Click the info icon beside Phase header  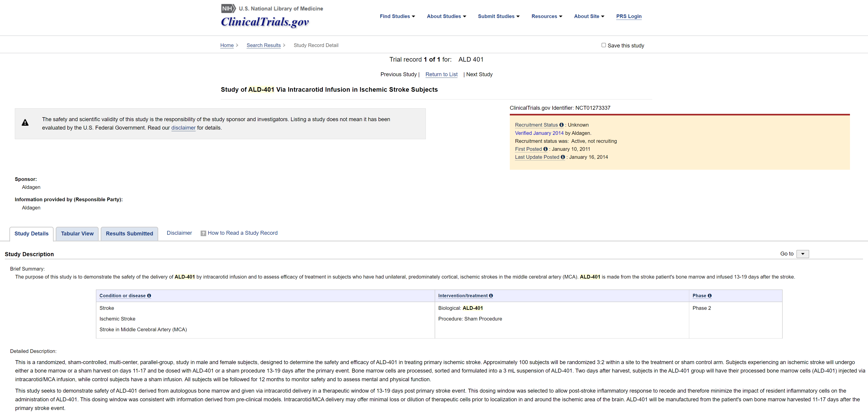(x=710, y=296)
